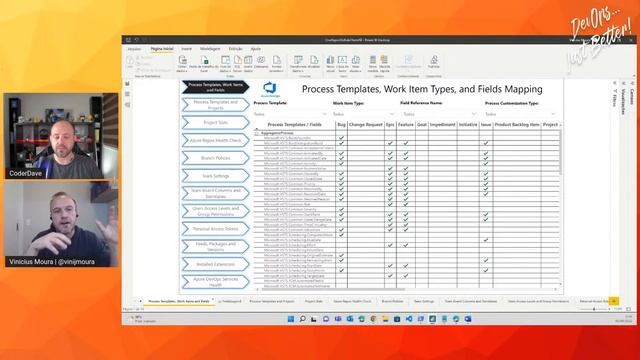Click the Branch Policies navigation button

click(x=215, y=158)
